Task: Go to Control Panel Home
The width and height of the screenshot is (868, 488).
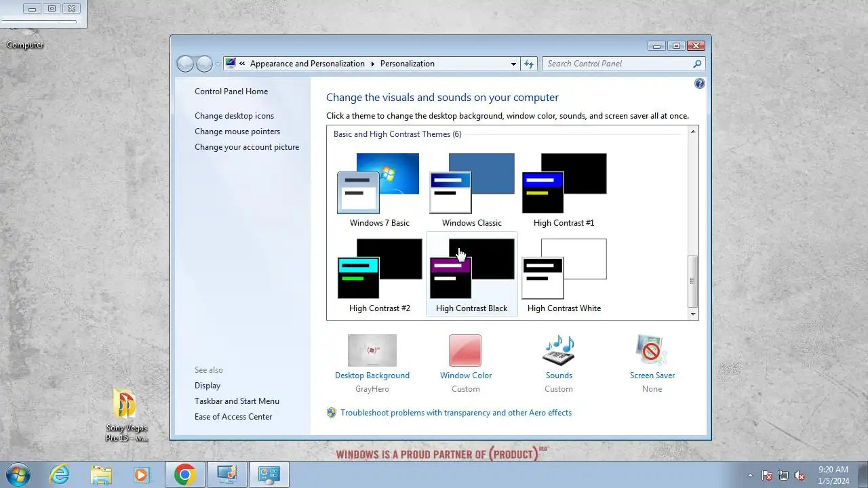Action: (x=231, y=91)
